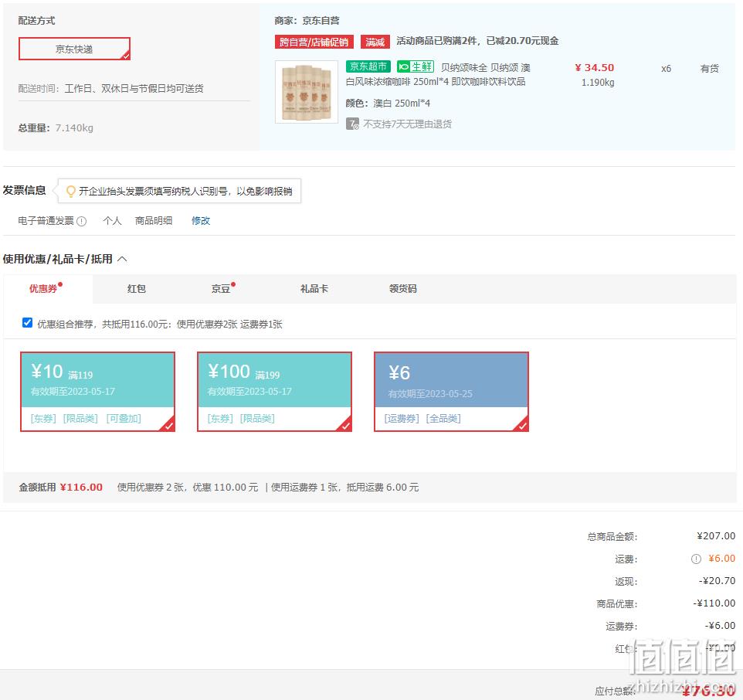Switch to the 领货码 tab

[402, 289]
